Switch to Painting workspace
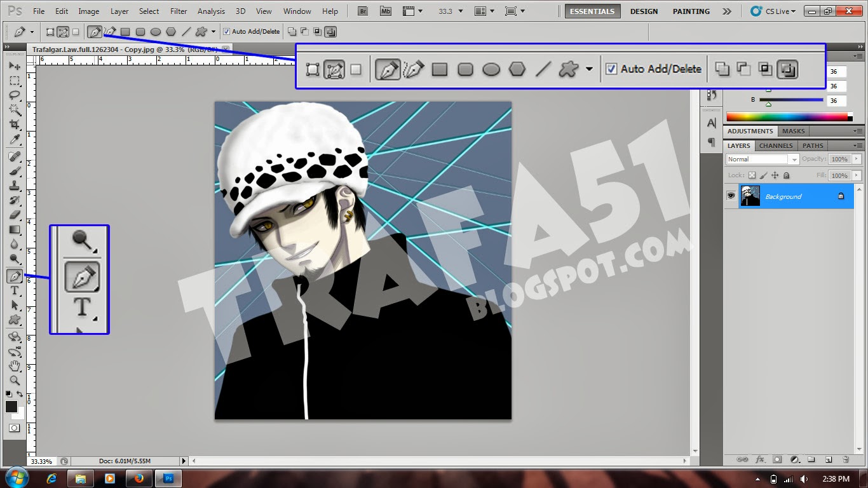 (691, 11)
